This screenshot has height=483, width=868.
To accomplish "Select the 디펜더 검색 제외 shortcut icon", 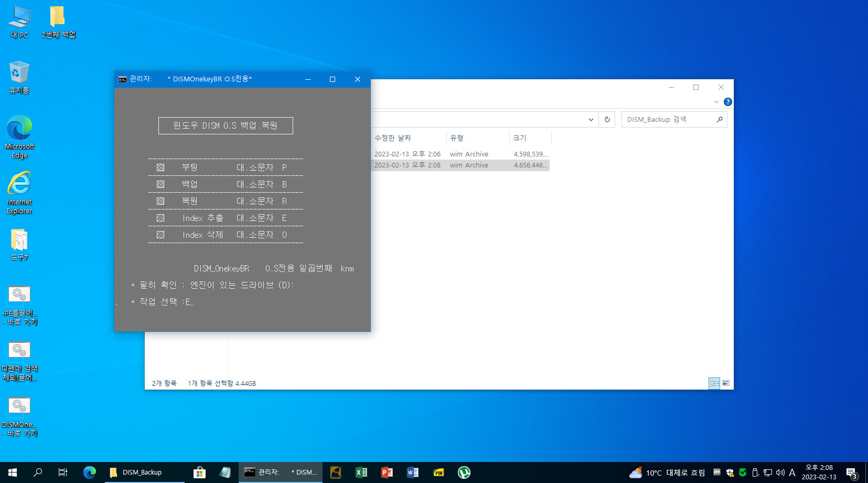I will (19, 361).
